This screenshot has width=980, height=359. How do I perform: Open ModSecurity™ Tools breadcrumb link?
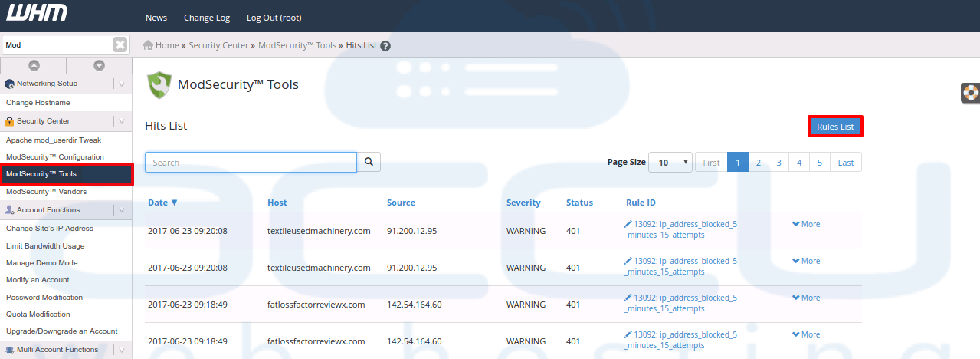point(297,45)
